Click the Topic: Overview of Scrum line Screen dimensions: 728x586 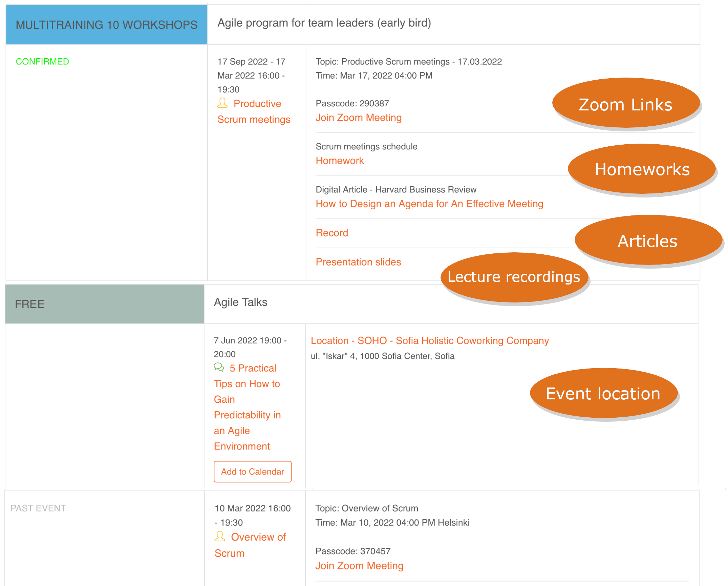click(x=367, y=508)
